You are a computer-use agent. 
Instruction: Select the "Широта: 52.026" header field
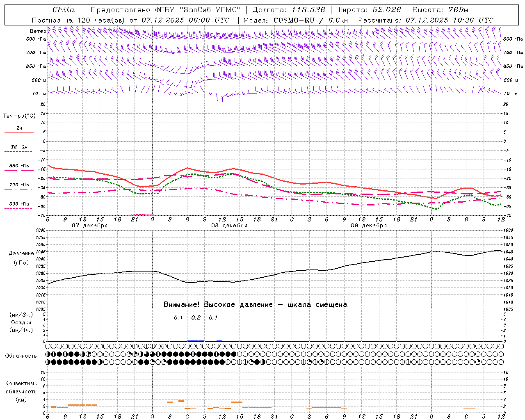coord(368,10)
